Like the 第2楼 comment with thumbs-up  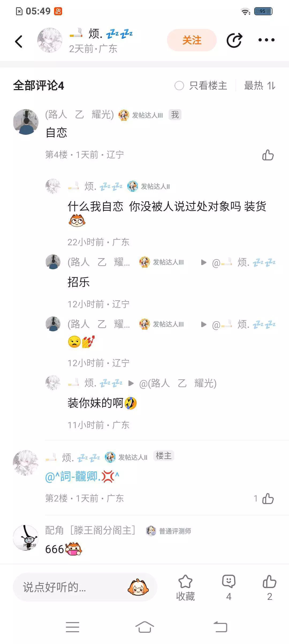click(268, 499)
